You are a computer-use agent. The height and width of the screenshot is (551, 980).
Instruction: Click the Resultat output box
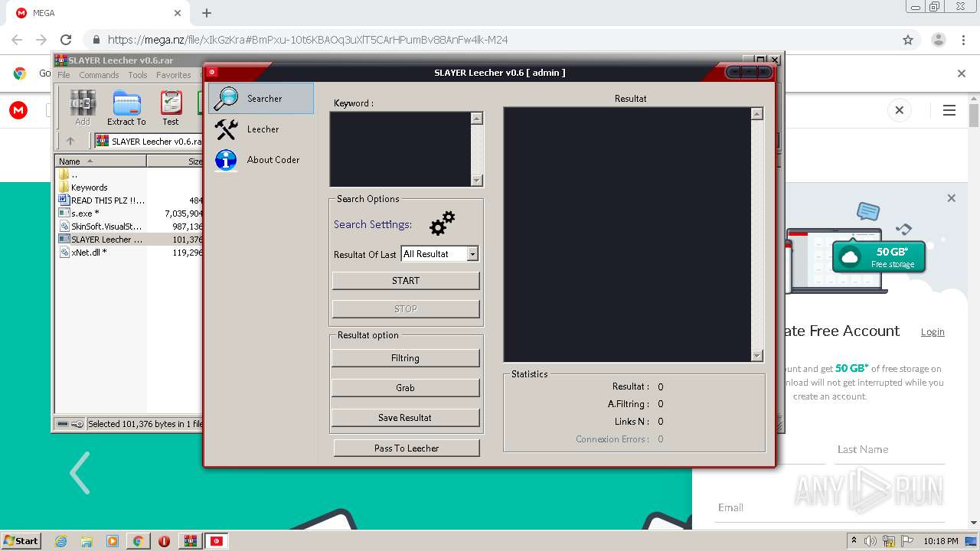[x=627, y=234]
